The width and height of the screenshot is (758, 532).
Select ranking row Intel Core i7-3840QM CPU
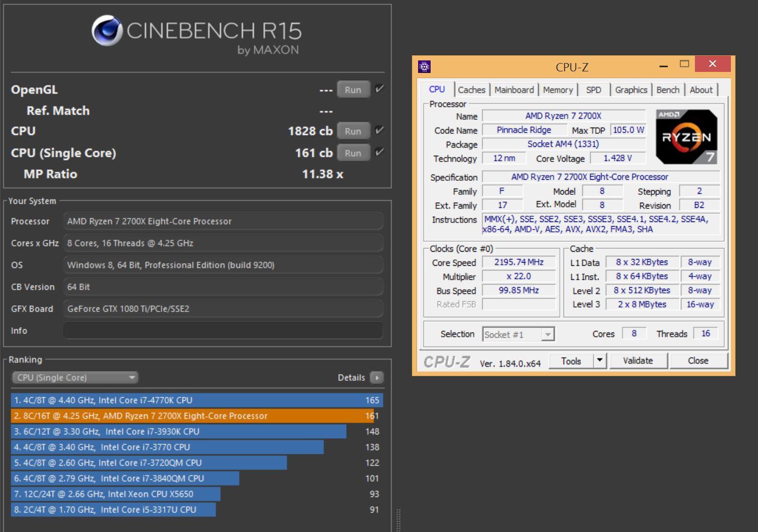coord(197,478)
